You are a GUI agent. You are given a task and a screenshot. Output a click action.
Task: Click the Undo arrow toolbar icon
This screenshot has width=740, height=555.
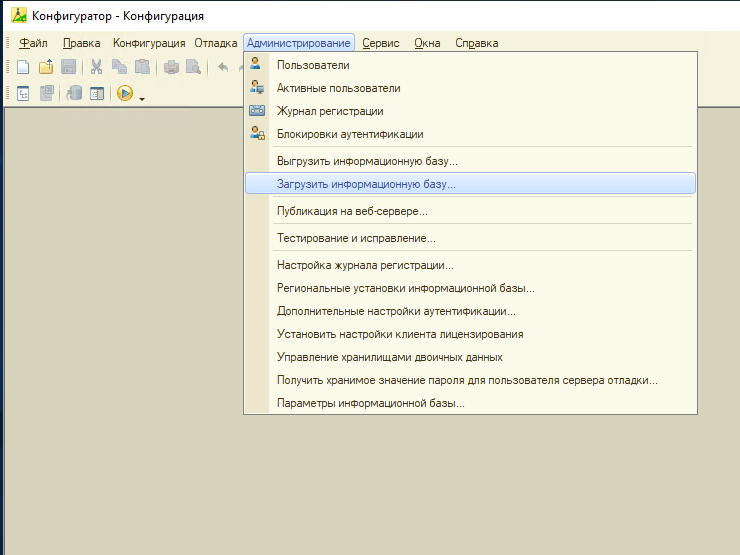point(223,67)
